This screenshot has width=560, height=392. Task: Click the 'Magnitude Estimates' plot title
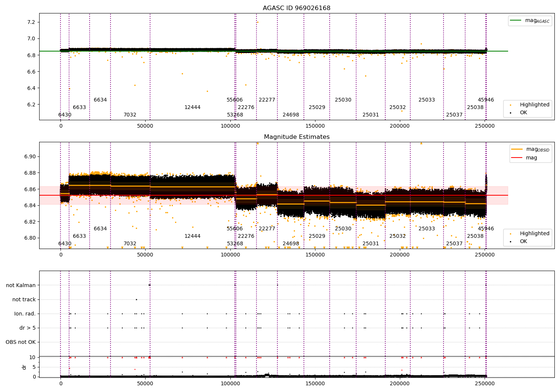pyautogui.click(x=296, y=137)
